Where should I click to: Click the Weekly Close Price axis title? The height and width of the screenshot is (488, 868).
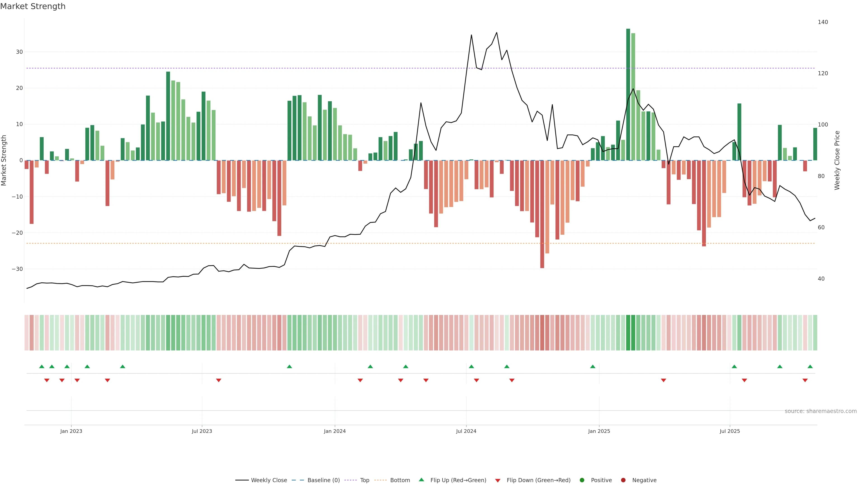pyautogui.click(x=837, y=160)
